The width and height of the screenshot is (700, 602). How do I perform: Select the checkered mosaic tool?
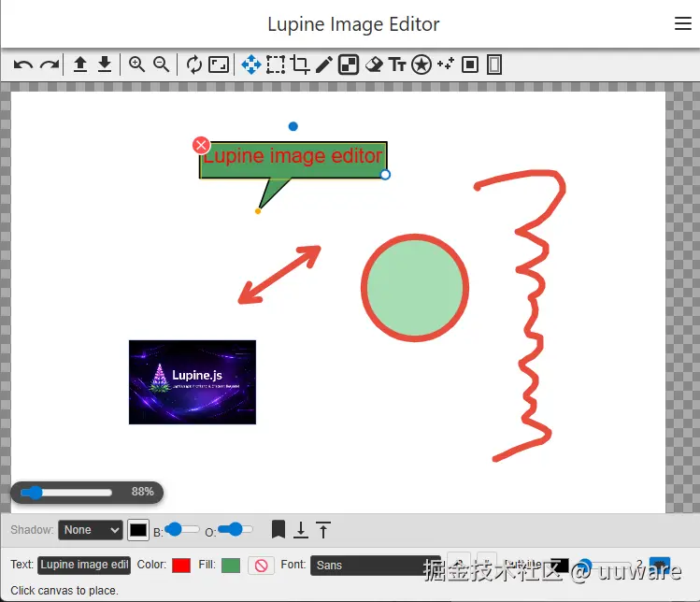tap(349, 64)
